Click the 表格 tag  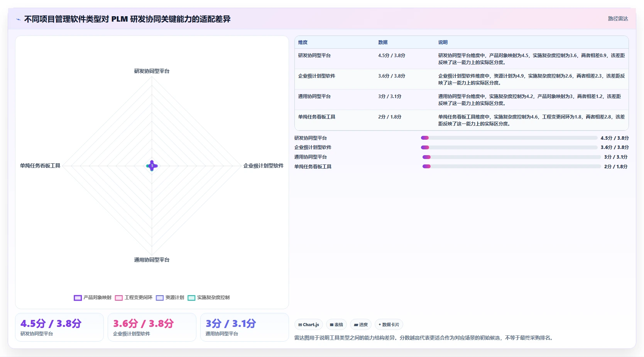click(336, 325)
